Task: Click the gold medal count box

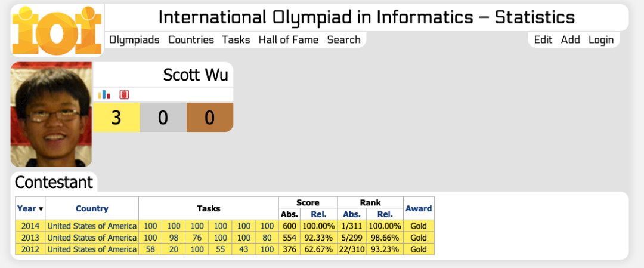Action: tap(117, 118)
